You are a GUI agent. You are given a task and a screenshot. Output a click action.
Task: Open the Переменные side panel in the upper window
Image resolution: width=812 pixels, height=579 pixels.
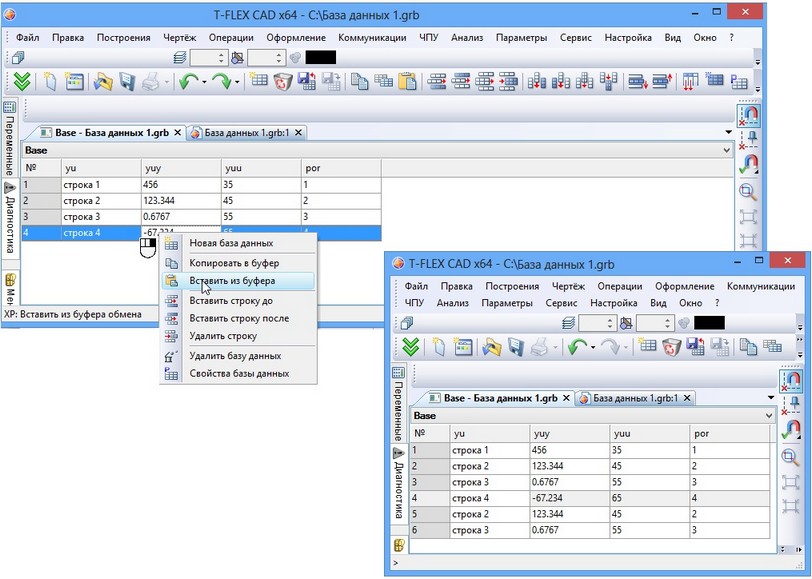pyautogui.click(x=10, y=138)
